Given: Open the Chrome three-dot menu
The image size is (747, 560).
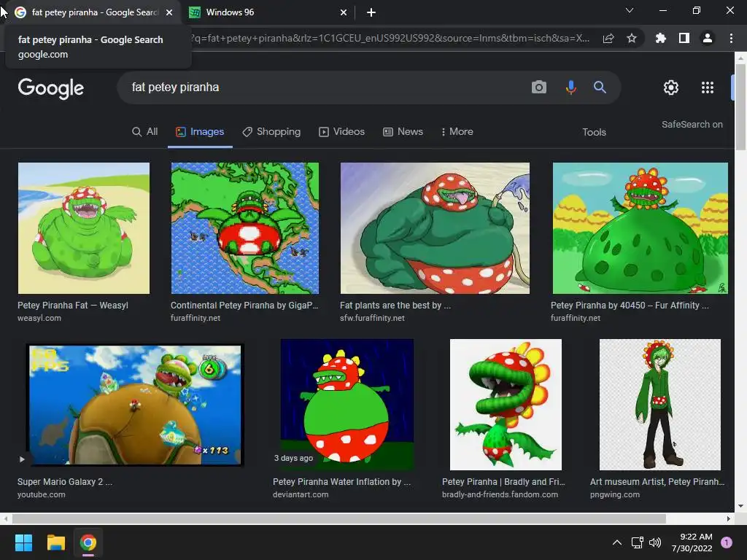Looking at the screenshot, I should coord(731,38).
